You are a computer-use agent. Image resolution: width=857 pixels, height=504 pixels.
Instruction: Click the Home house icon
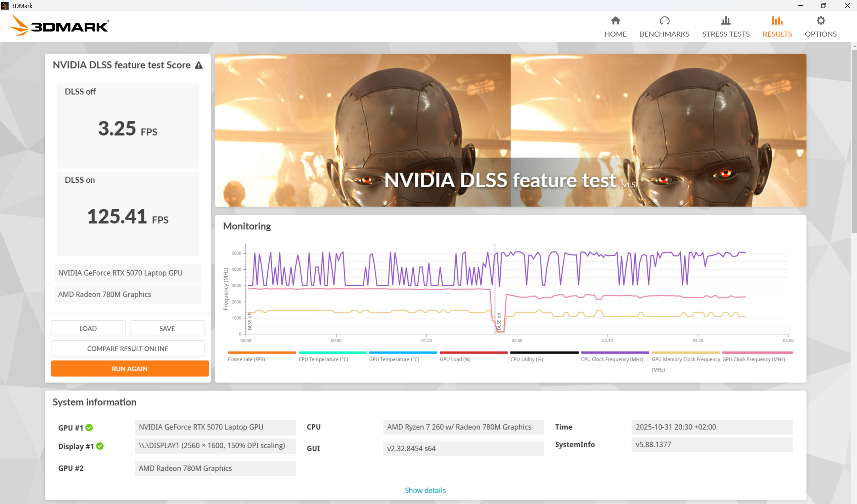pyautogui.click(x=615, y=21)
